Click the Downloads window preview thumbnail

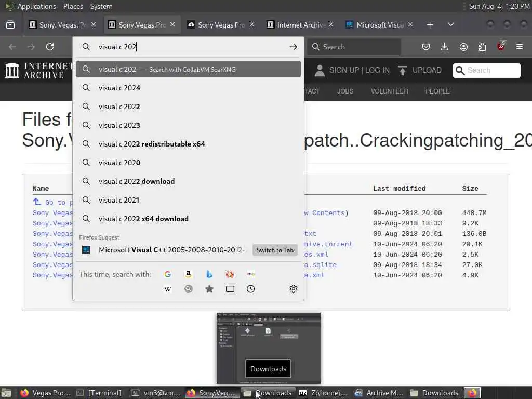[269, 349]
